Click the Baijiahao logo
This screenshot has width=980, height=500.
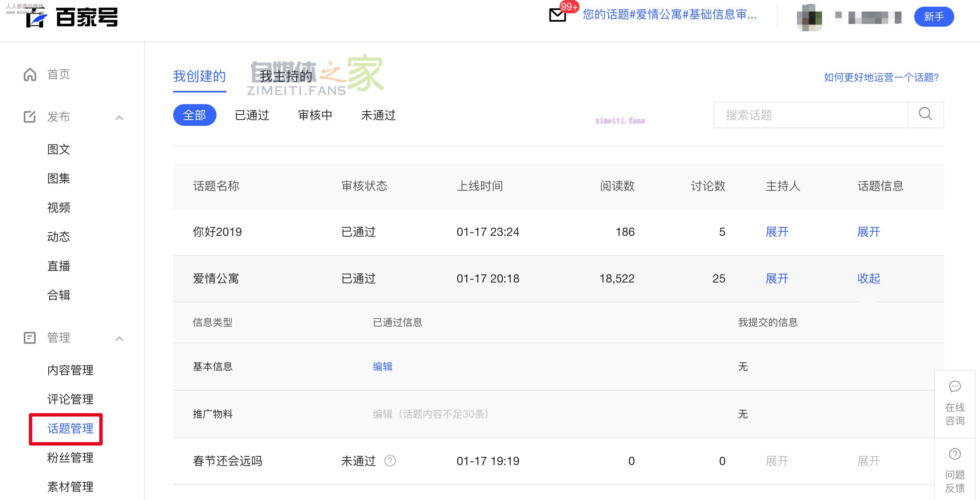pyautogui.click(x=72, y=17)
